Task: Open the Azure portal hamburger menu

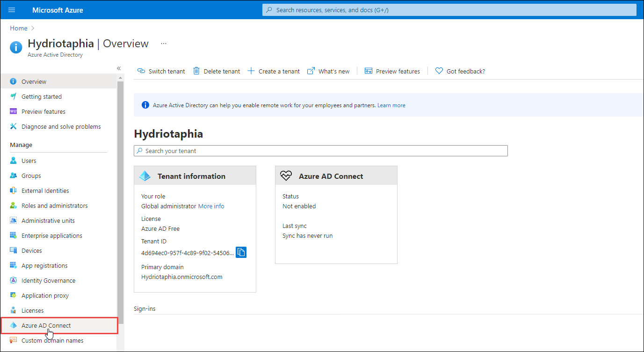Action: [x=11, y=9]
